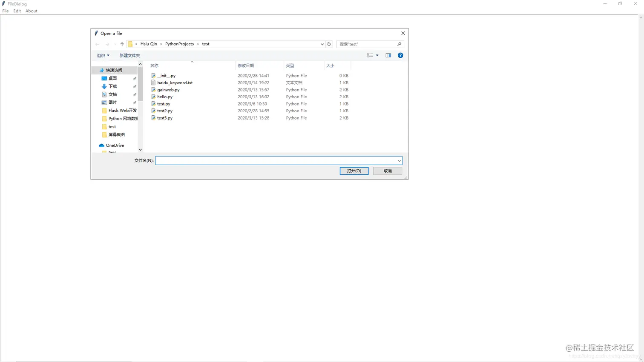
Task: Open the File menu
Action: coord(6,11)
